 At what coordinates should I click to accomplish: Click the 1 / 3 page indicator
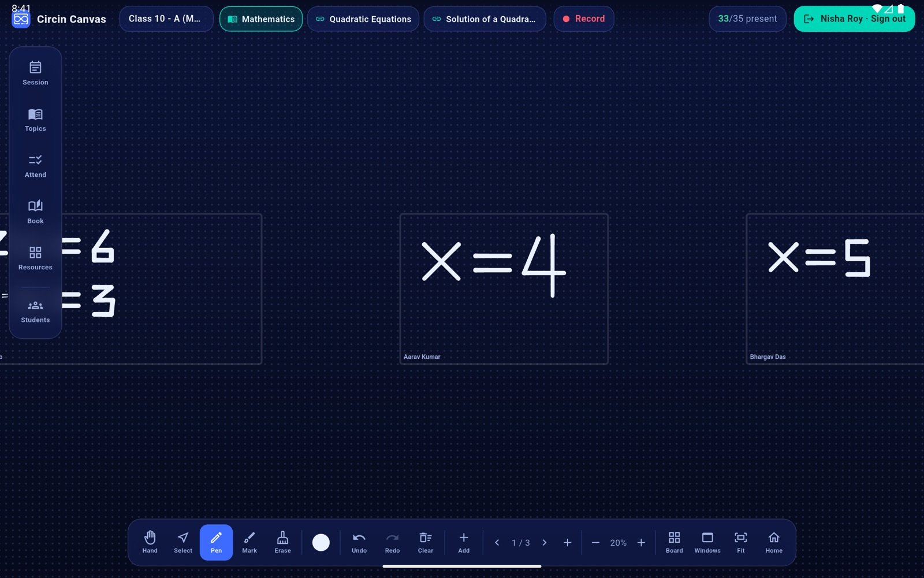(520, 543)
